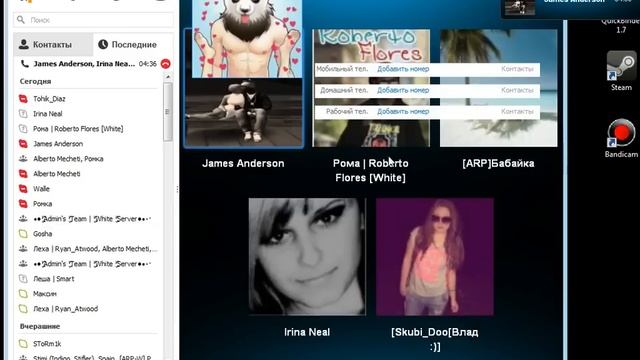Click the call-notification thumbnail at top right
The image size is (640, 360).
(520, 7)
